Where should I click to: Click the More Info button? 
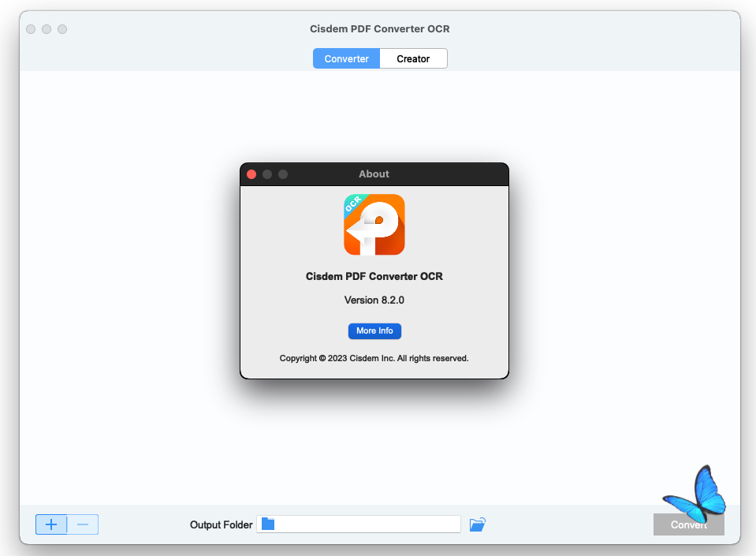pyautogui.click(x=374, y=330)
